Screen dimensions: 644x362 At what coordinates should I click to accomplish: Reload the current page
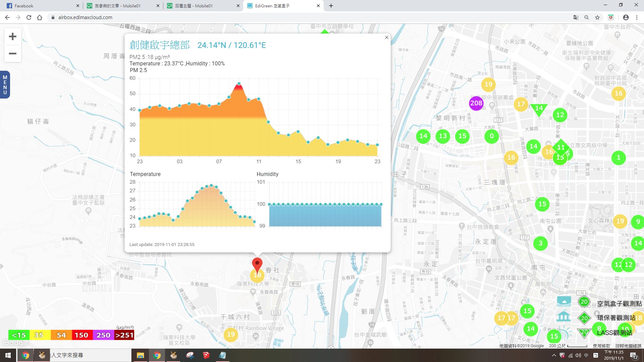(x=29, y=17)
